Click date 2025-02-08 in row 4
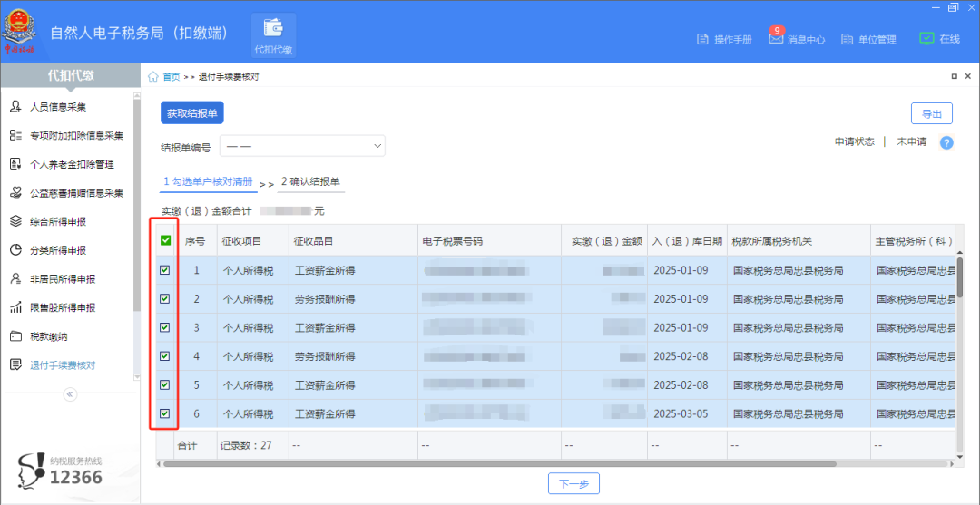 pos(681,355)
